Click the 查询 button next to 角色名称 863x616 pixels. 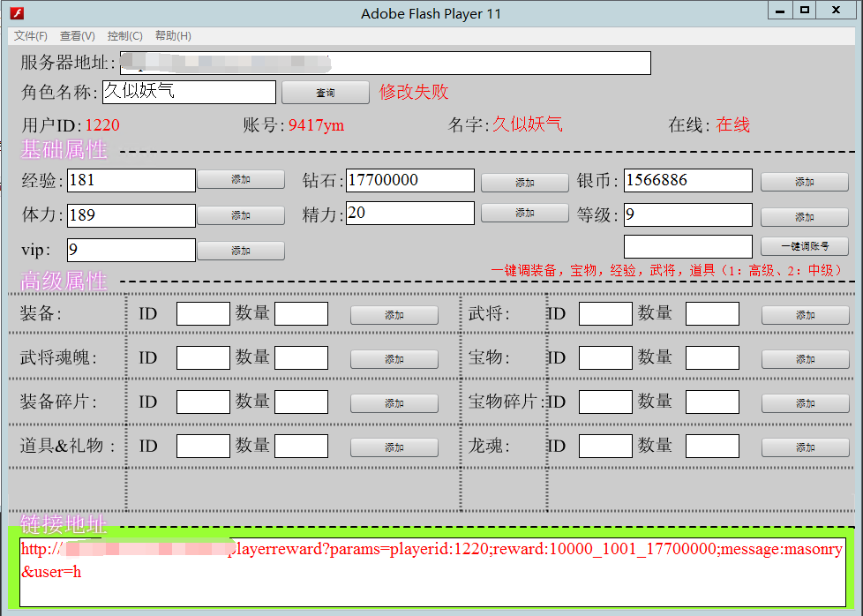(325, 93)
